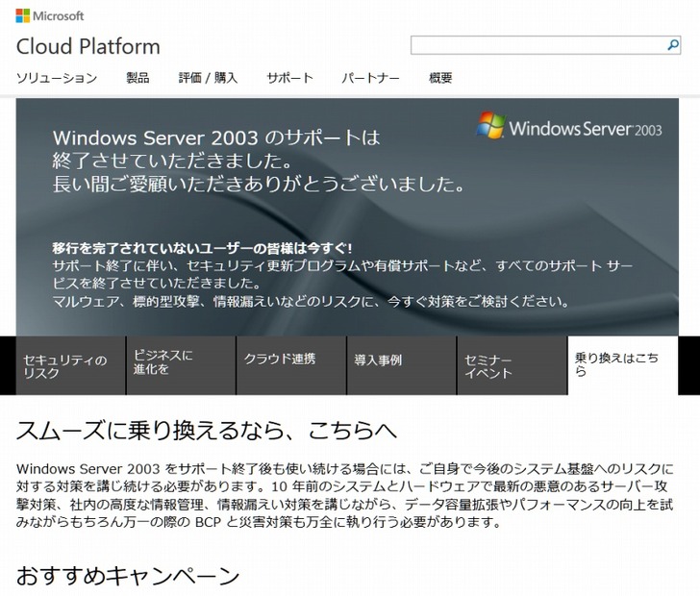Click the Windows Server 2003 support-ended banner headline
The width and height of the screenshot is (700, 596).
point(258,161)
